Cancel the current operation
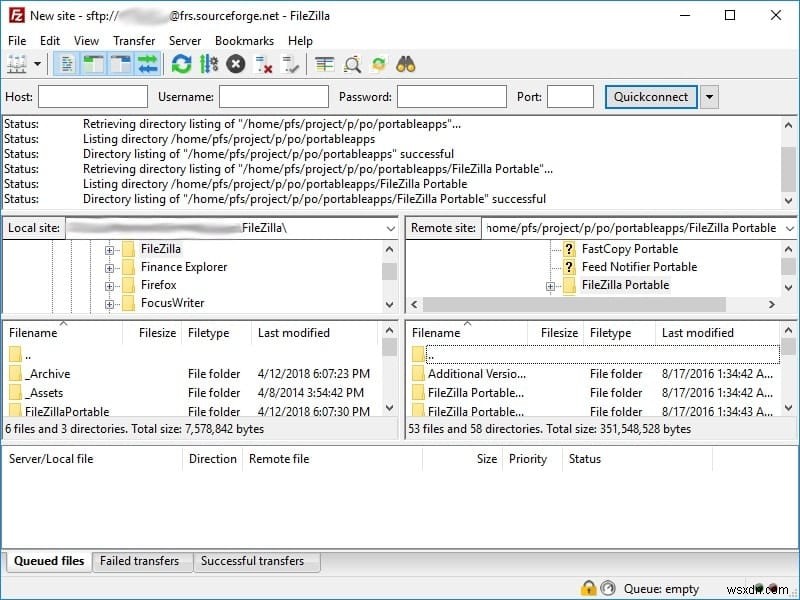 tap(234, 63)
